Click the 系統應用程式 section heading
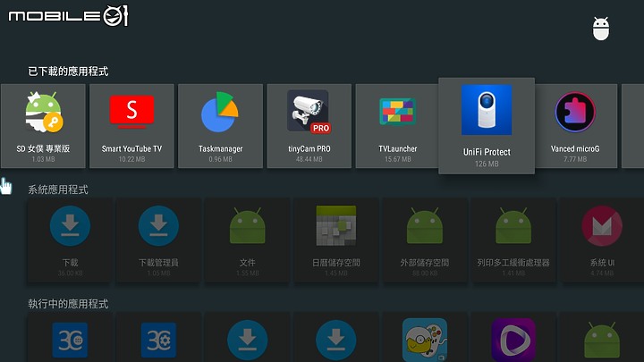The image size is (644, 362). coord(58,189)
